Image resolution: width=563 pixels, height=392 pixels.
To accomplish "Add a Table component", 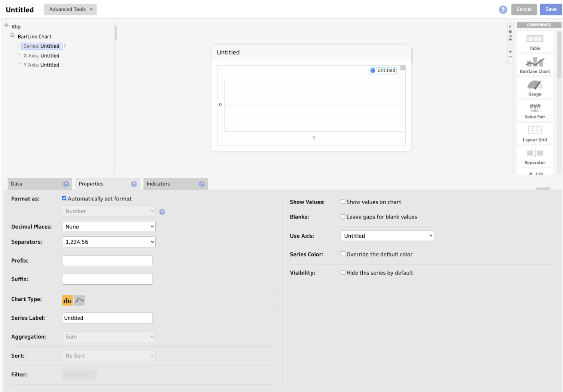I will coord(535,42).
